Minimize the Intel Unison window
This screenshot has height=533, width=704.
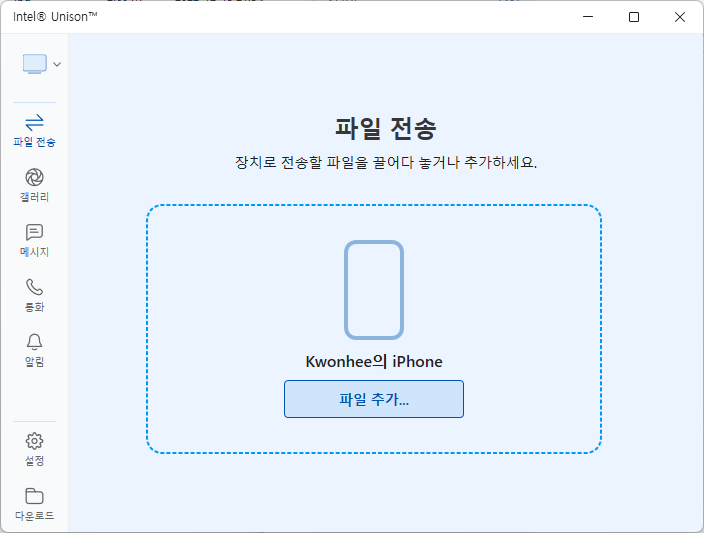pos(587,17)
